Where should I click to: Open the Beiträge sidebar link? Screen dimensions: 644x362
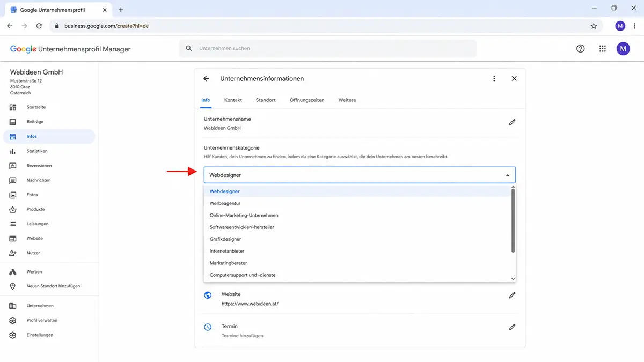click(x=35, y=122)
